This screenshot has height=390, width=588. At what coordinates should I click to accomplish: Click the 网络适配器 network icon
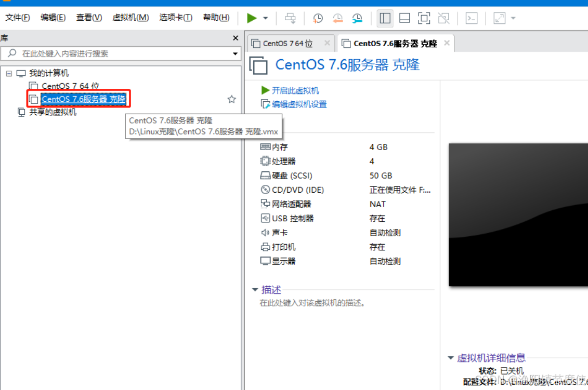[265, 204]
